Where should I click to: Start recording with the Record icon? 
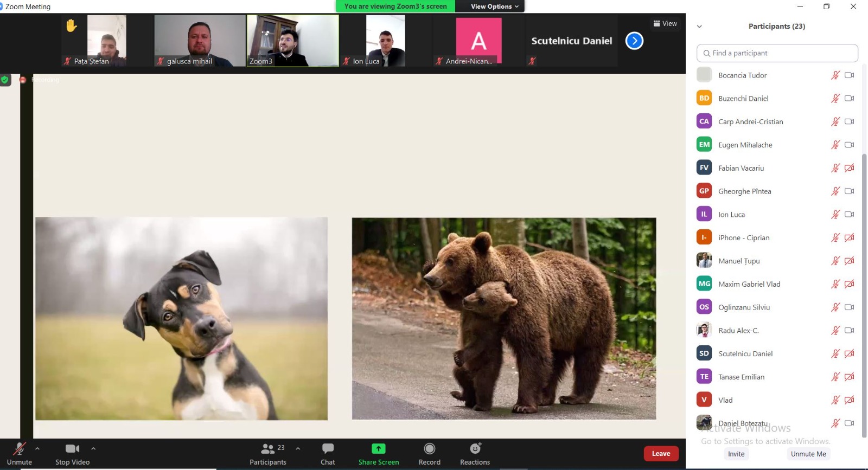click(x=429, y=449)
